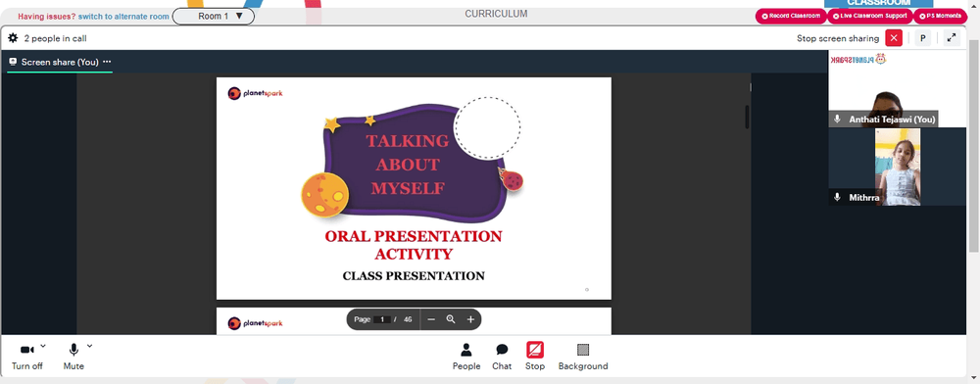Screen dimensions: 980x384
Task: Click Stop screen share button in bottom bar
Action: tap(535, 358)
